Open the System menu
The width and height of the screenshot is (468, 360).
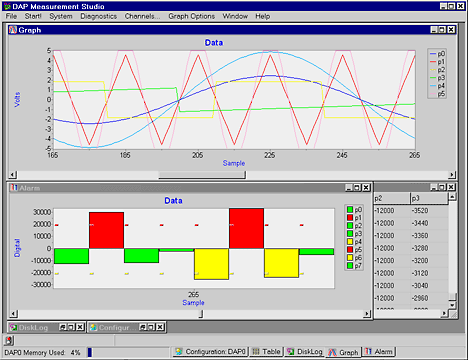coord(61,16)
